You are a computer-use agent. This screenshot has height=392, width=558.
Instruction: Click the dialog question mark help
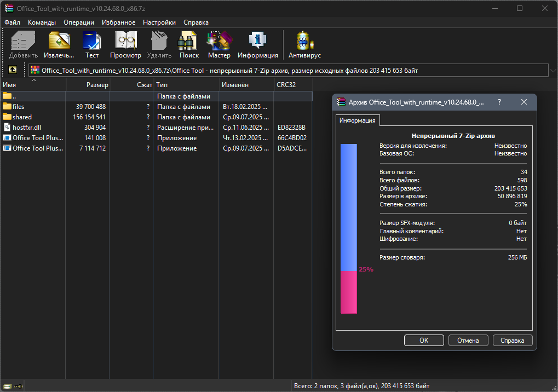tap(499, 102)
